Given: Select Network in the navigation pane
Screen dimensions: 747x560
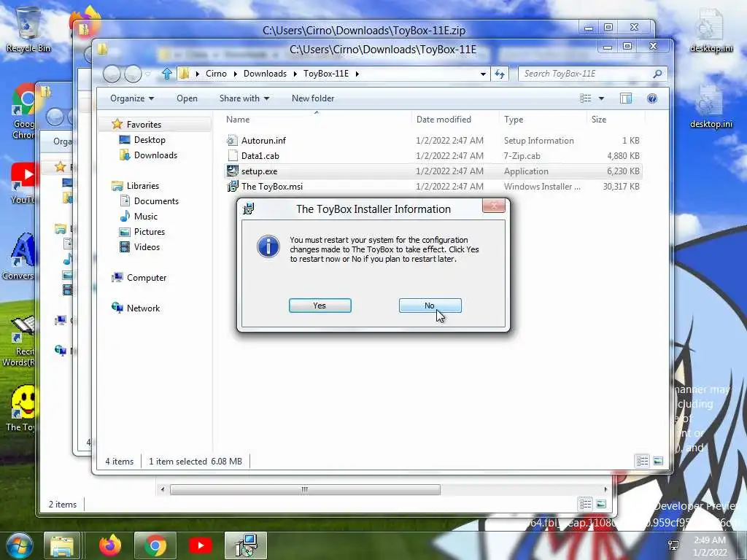Looking at the screenshot, I should (143, 308).
